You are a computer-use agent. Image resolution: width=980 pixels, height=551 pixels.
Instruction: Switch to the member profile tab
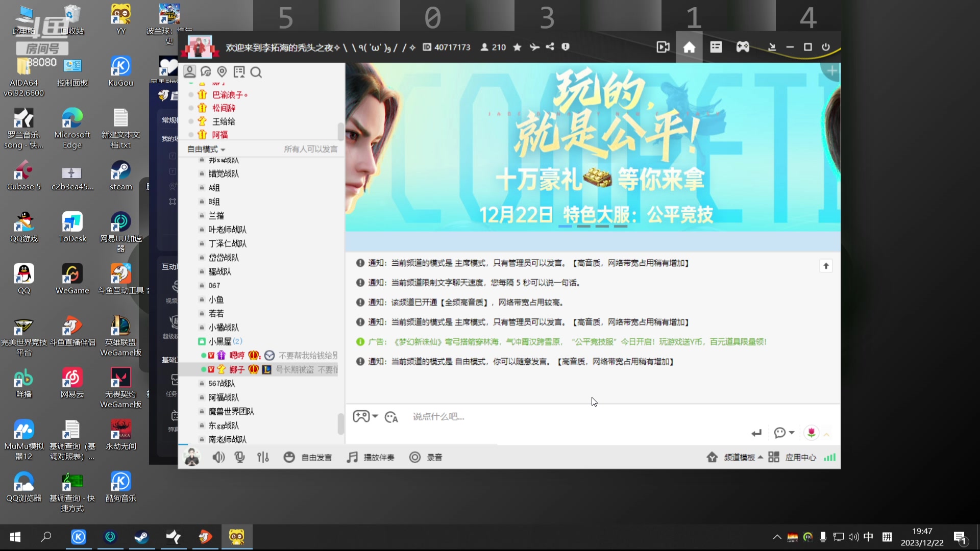click(x=190, y=72)
